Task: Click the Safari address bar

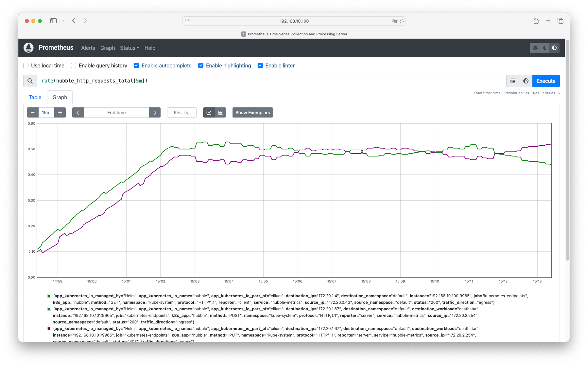Action: [x=294, y=21]
